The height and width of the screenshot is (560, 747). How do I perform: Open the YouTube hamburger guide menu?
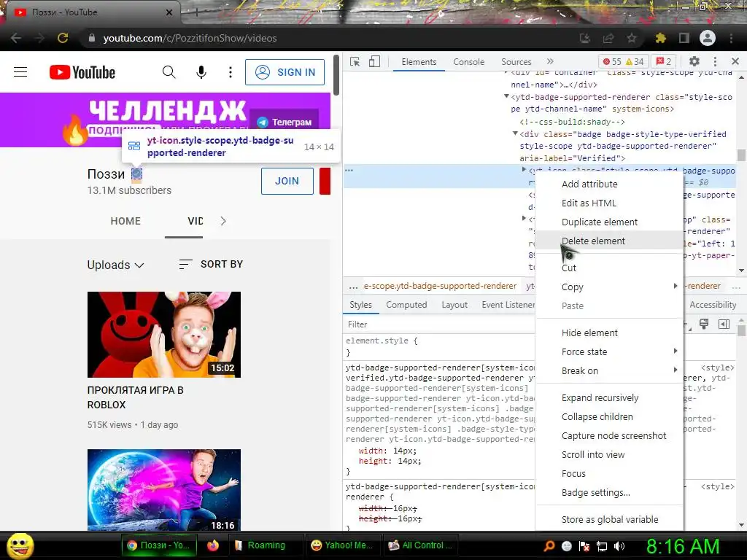click(x=20, y=72)
